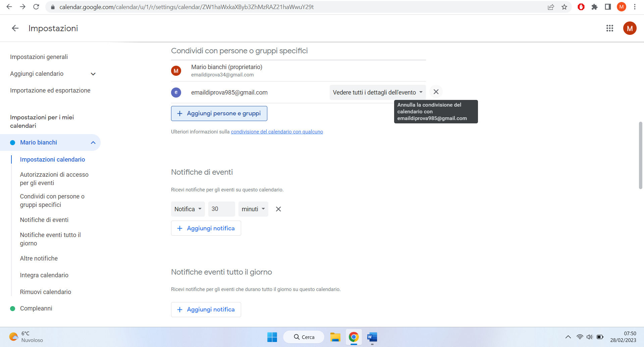Click the back arrow next to Impostazioni
The height and width of the screenshot is (347, 644).
point(14,28)
